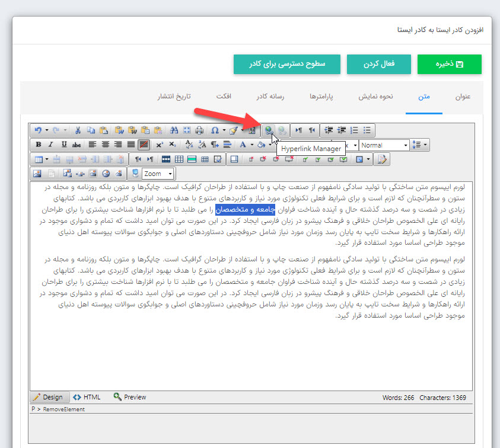Click the Image Manager icon

37,172
